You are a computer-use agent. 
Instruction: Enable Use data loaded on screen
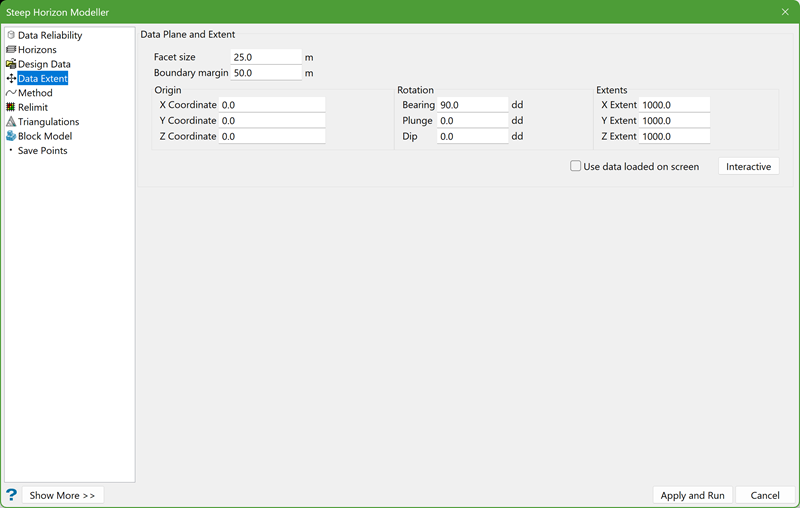pos(576,166)
